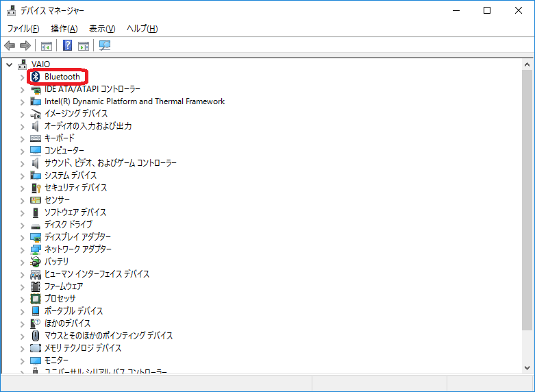Click the コンピューター monitor icon
Image resolution: width=535 pixels, height=392 pixels.
tap(36, 151)
